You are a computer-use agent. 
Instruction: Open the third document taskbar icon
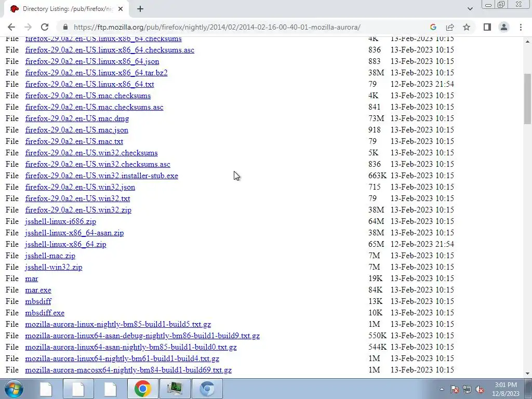tap(111, 389)
